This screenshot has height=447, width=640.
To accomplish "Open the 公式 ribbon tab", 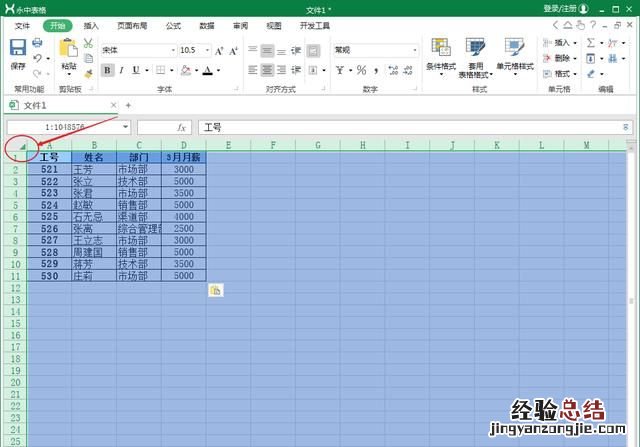I will click(173, 25).
